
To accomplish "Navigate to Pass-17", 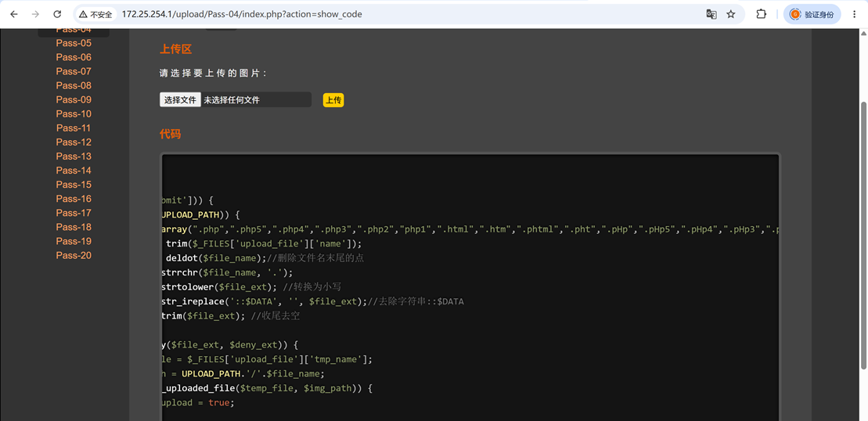I will coord(74,213).
